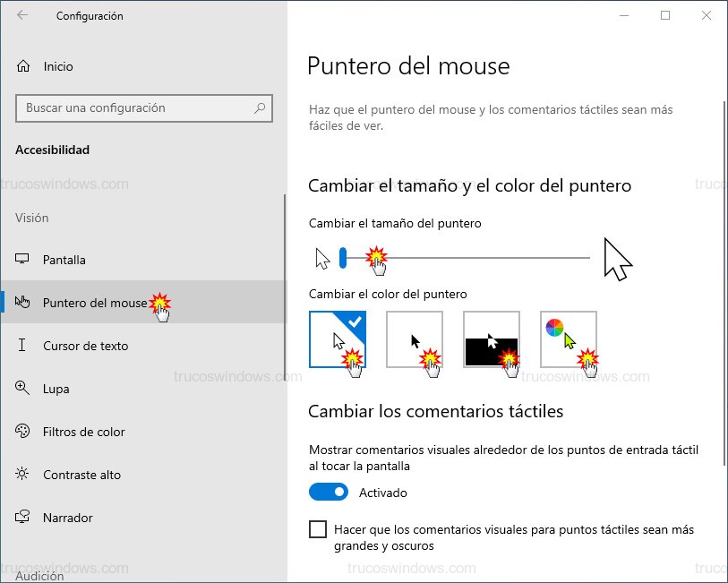Open Filtros de color settings
This screenshot has height=583, width=728.
(84, 432)
